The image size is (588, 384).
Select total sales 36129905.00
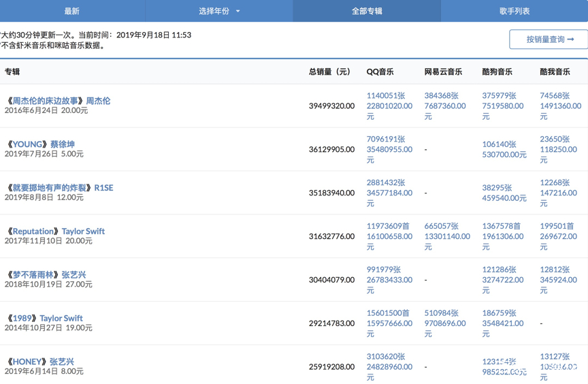click(x=331, y=150)
